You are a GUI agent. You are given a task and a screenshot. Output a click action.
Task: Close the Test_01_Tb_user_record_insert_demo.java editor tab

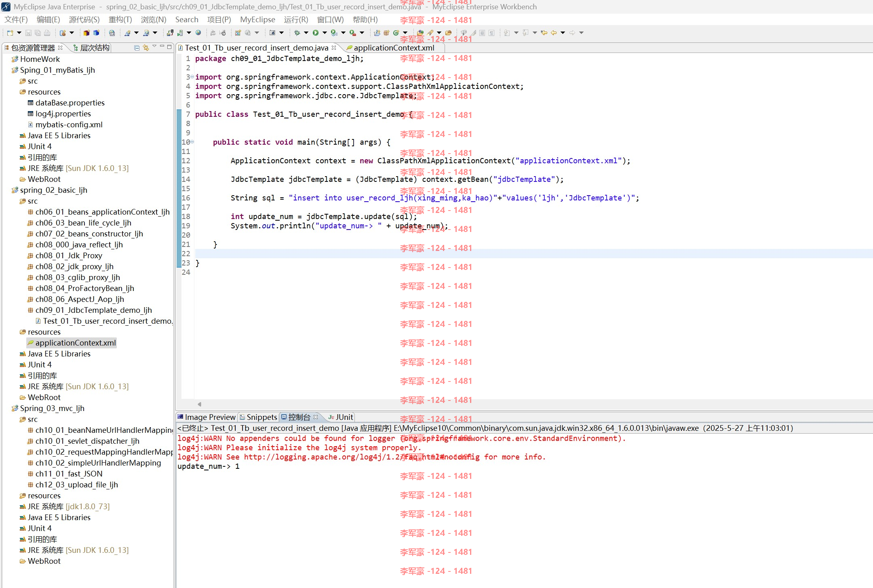coord(334,48)
